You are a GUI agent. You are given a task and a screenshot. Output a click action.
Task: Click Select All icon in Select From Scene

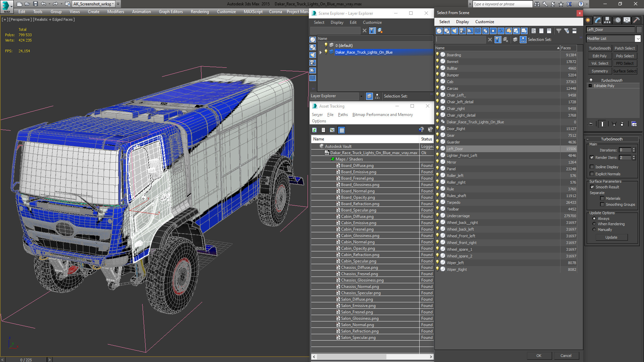tap(534, 31)
